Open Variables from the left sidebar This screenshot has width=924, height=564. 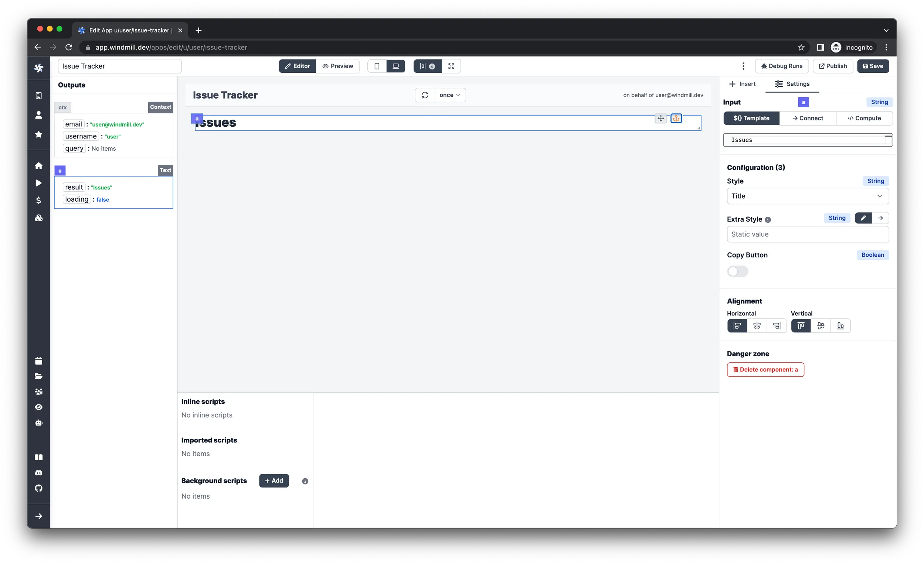[x=39, y=200]
